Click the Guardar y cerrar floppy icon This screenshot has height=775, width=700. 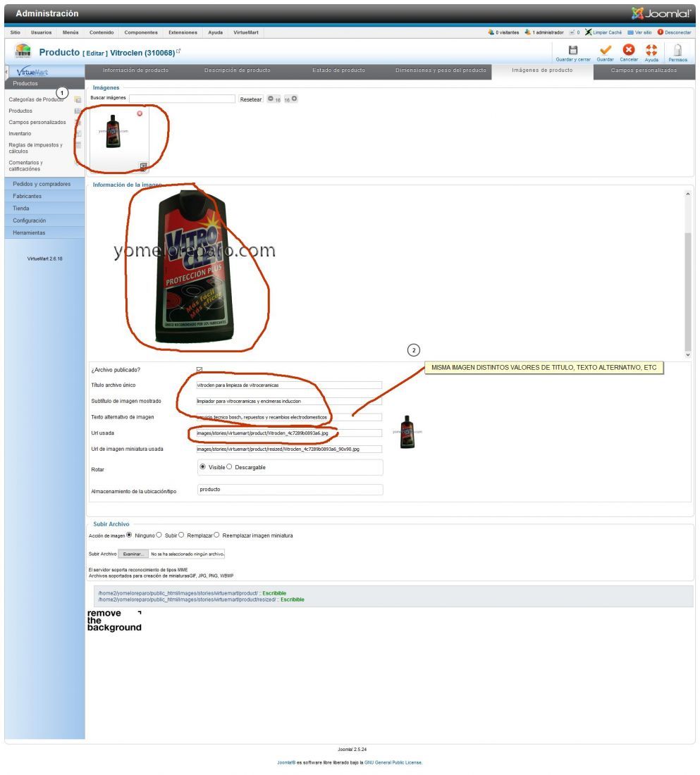[573, 50]
